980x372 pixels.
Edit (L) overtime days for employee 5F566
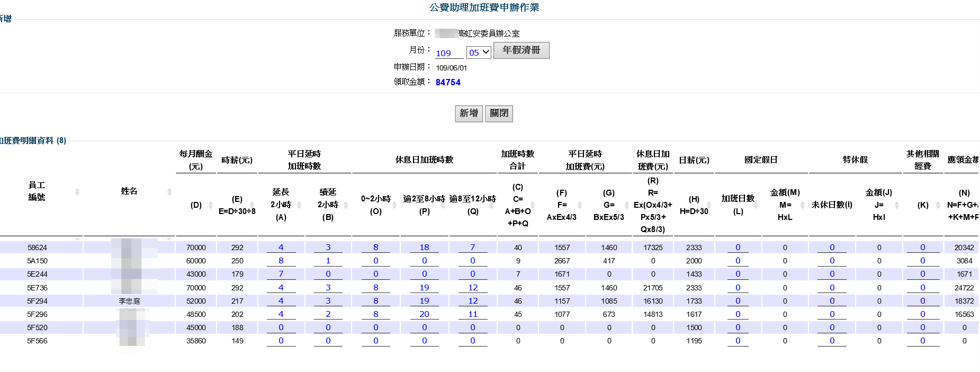738,341
